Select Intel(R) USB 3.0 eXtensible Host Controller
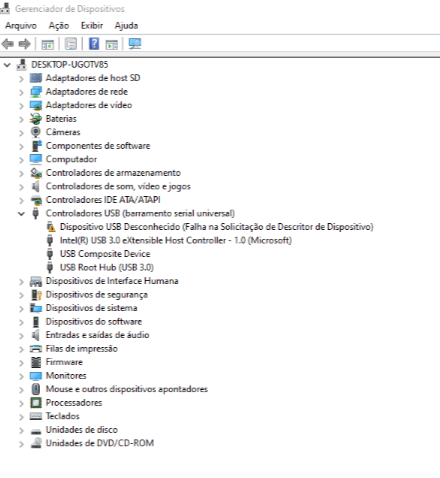 pos(176,240)
